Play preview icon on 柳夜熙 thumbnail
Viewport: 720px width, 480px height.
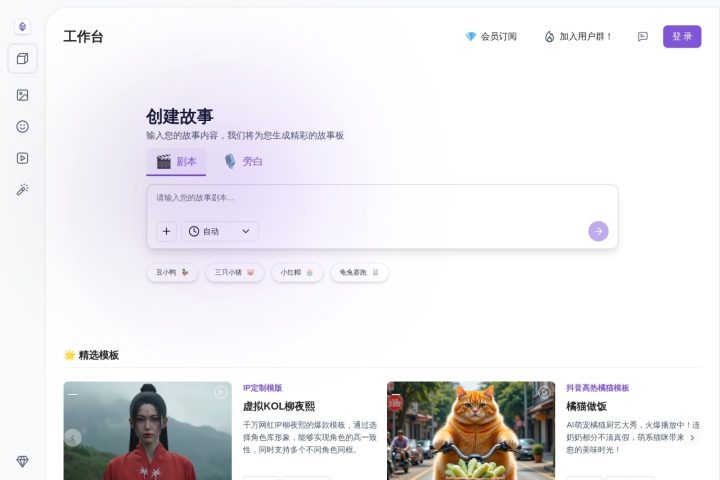[220, 393]
